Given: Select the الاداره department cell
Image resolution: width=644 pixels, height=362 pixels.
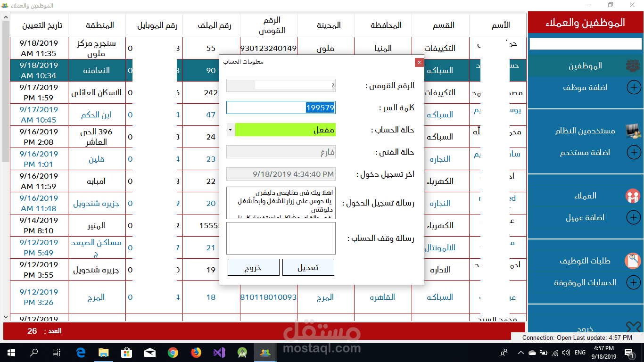Looking at the screenshot, I should coord(441,270).
